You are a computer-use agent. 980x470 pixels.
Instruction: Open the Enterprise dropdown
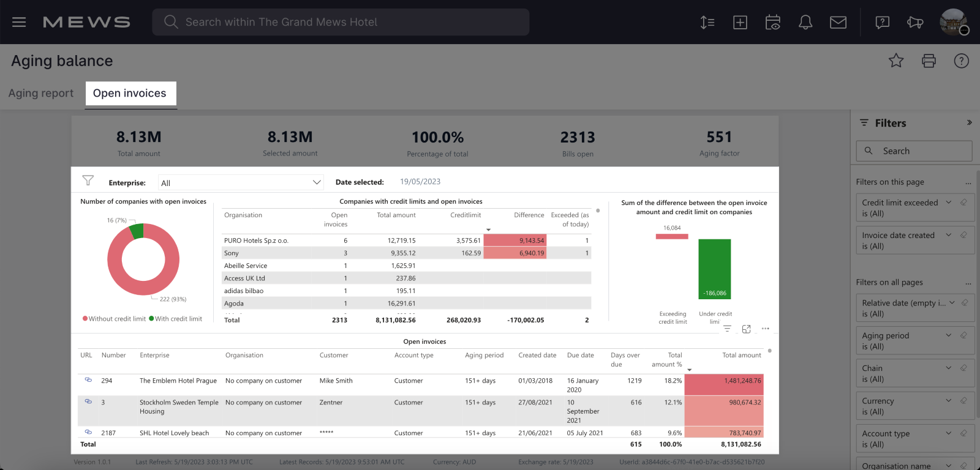(240, 182)
